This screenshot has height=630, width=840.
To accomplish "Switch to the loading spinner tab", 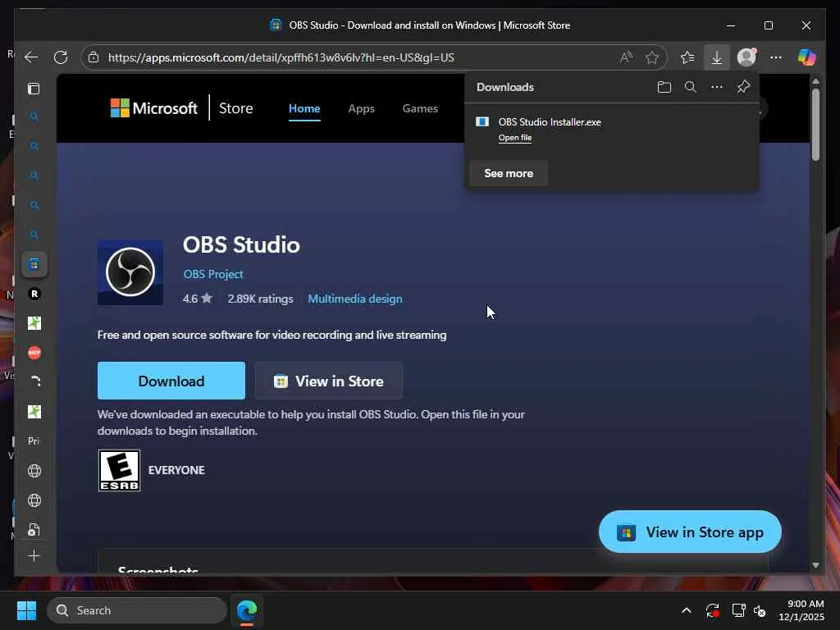I will [34, 381].
